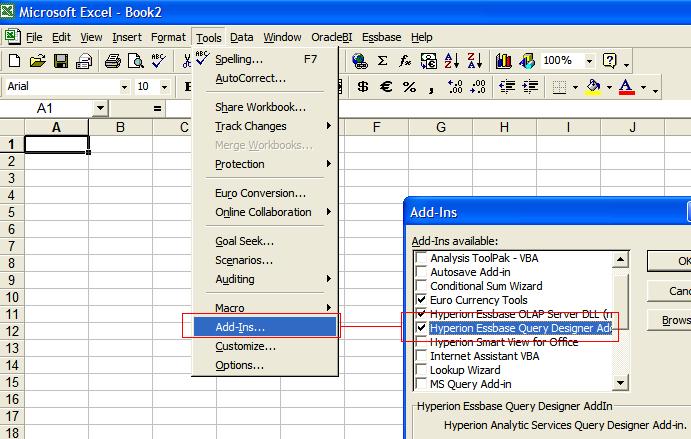Open the font size dropdown
Viewport: 691px width, 439px height.
click(164, 87)
